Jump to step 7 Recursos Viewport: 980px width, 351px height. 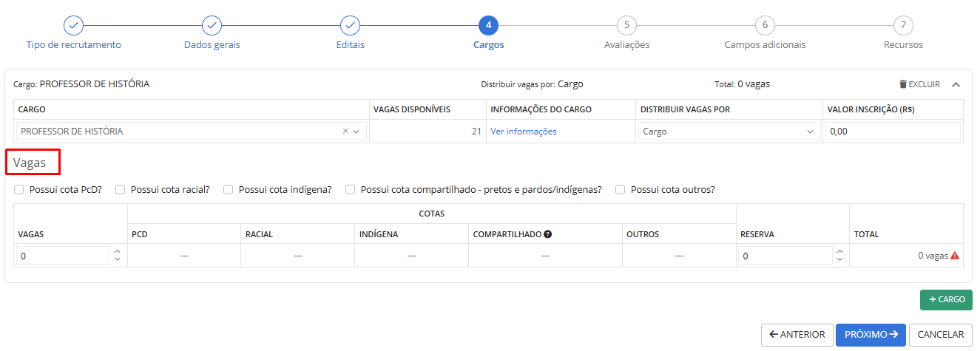903,25
